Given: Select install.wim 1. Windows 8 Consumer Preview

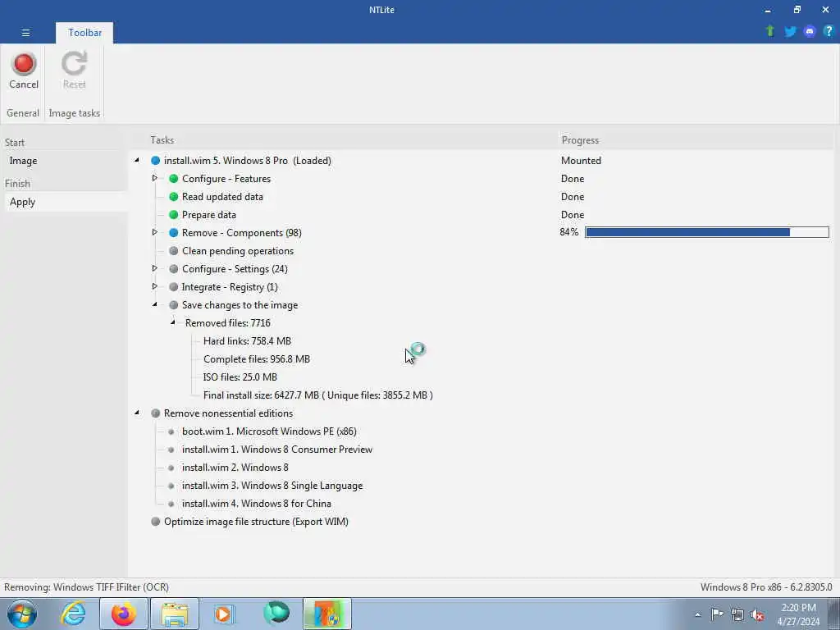Looking at the screenshot, I should [277, 450].
